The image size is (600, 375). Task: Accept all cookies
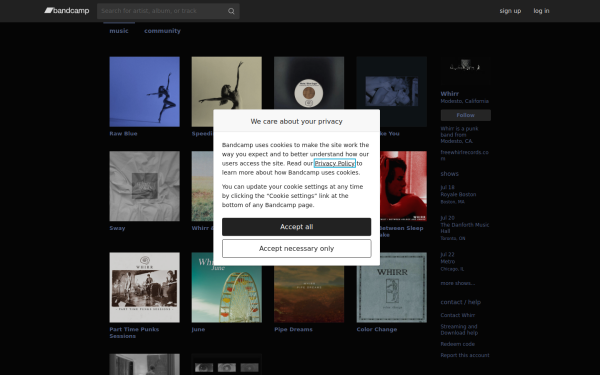click(297, 227)
